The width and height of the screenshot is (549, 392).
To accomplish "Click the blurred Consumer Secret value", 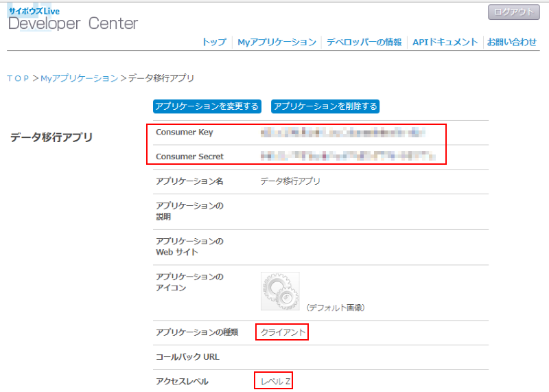I will point(348,156).
